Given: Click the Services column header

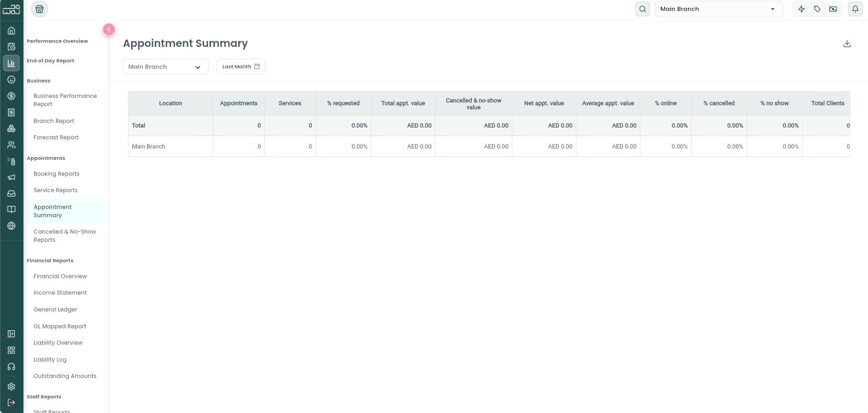Looking at the screenshot, I should 290,103.
